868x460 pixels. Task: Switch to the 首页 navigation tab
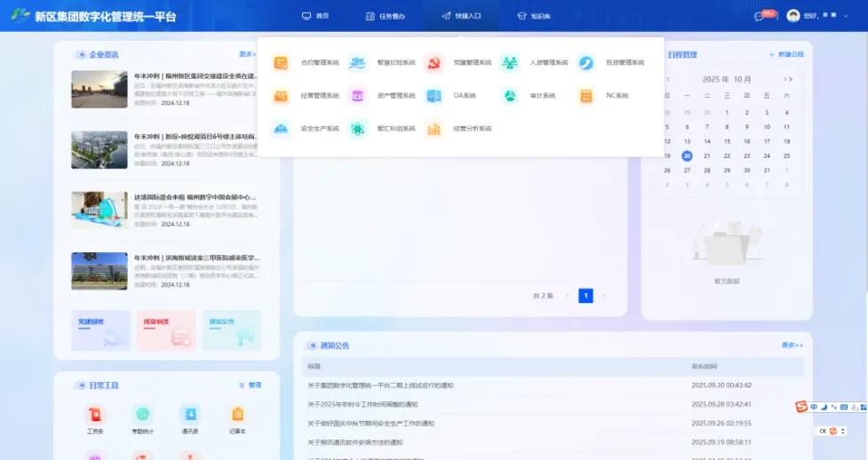315,16
